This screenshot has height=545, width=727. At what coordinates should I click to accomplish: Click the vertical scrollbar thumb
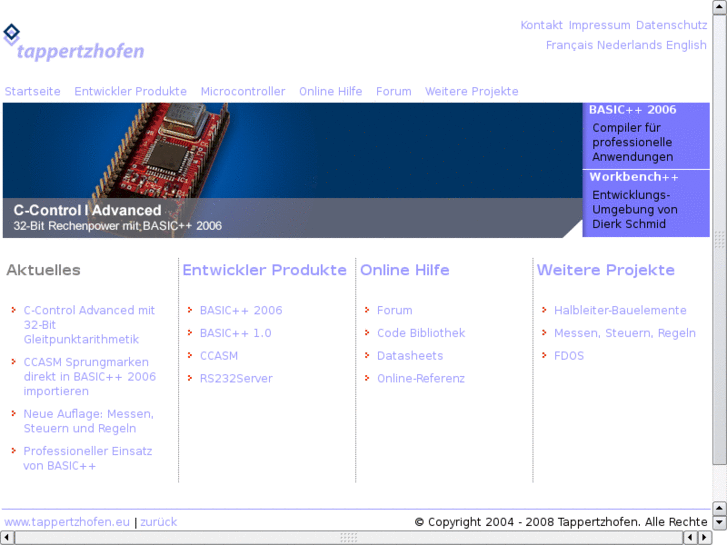tap(720, 239)
